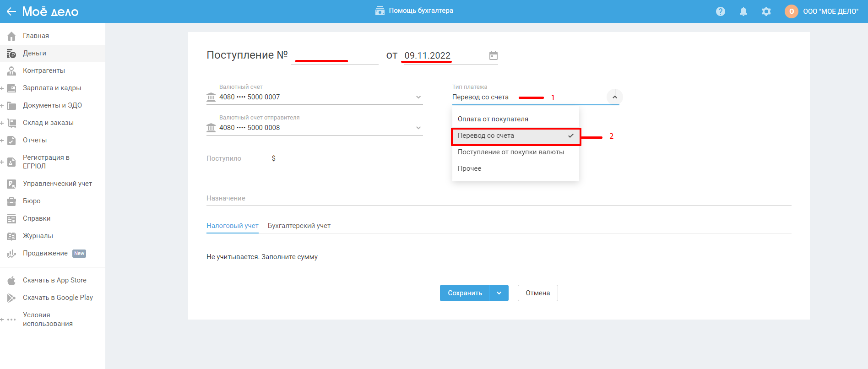Viewport: 868px width, 369px height.
Task: Click the Главная home icon
Action: coord(11,36)
